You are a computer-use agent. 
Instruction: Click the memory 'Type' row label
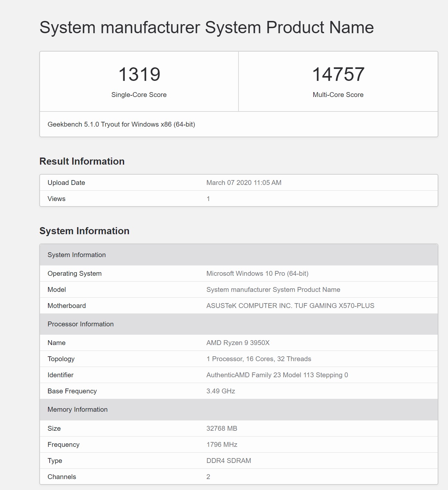coord(55,461)
